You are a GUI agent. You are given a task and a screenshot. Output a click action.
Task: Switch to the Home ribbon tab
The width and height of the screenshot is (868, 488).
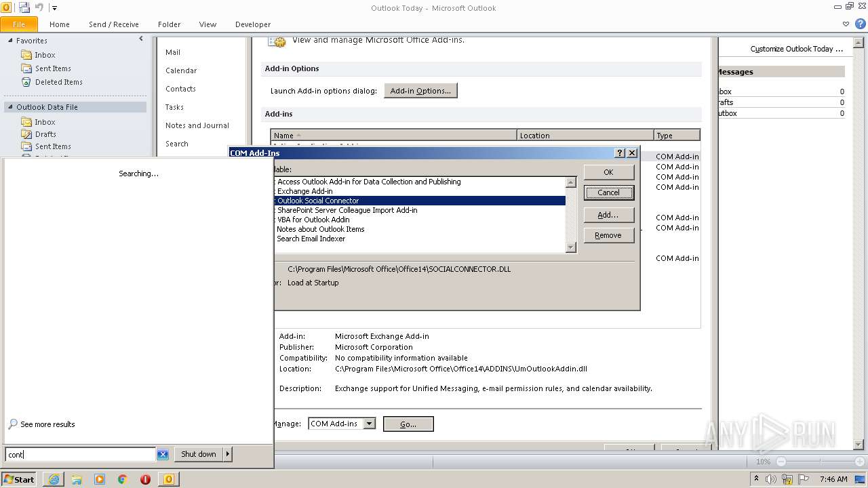pos(60,24)
